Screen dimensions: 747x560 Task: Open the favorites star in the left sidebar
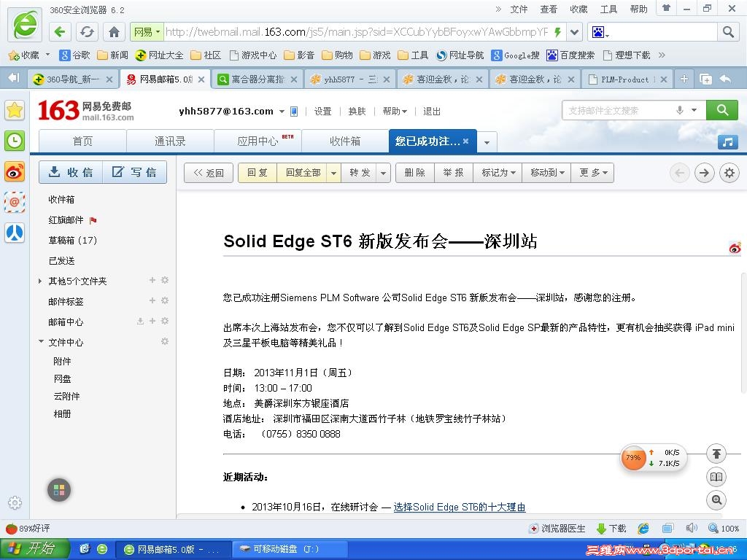[15, 110]
